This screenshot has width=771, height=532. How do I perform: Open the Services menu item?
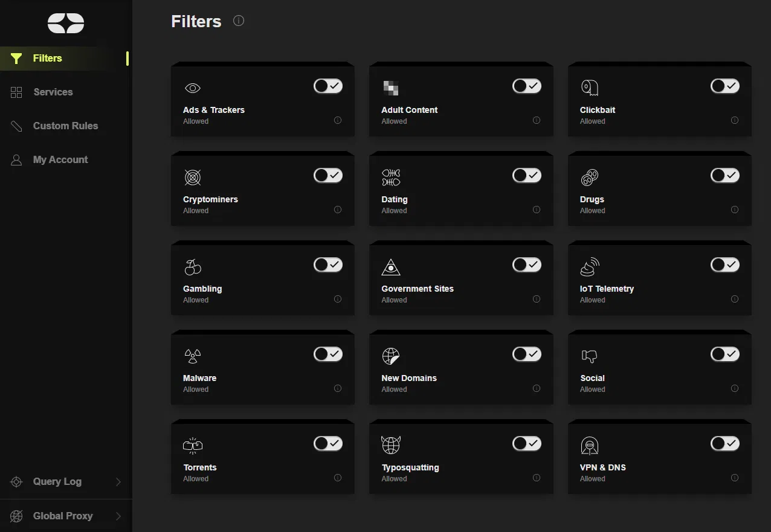tap(53, 92)
